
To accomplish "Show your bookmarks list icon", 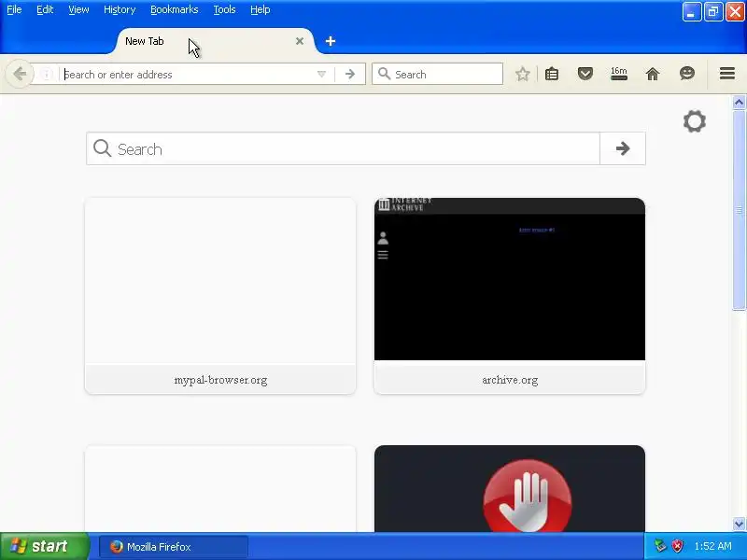I will click(552, 74).
